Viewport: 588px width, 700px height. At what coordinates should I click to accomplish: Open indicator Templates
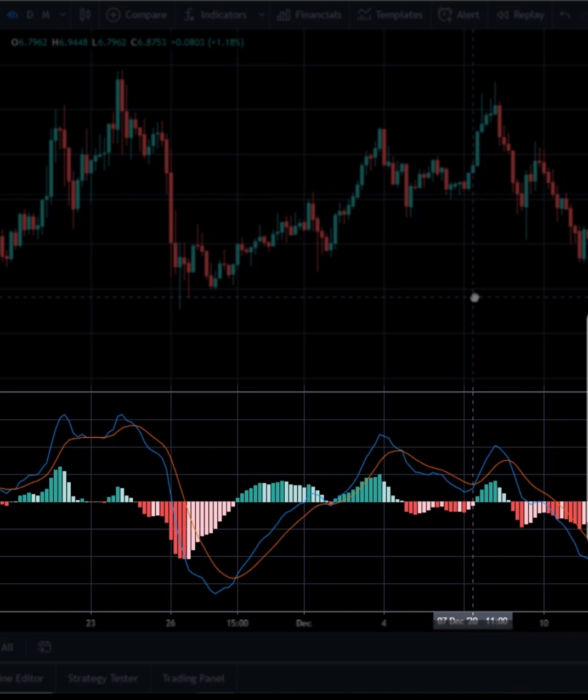(x=364, y=15)
